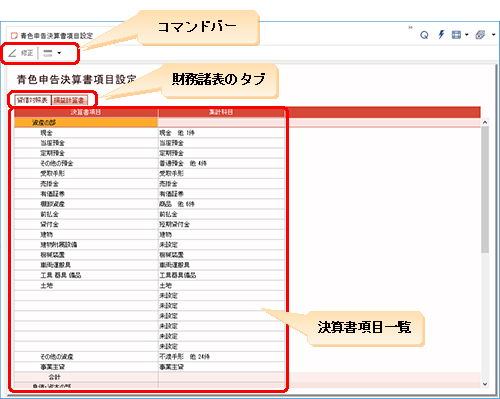This screenshot has height=399, width=500.
Task: Click the 短期貸付金 aggregate cell
Action: coord(221,224)
